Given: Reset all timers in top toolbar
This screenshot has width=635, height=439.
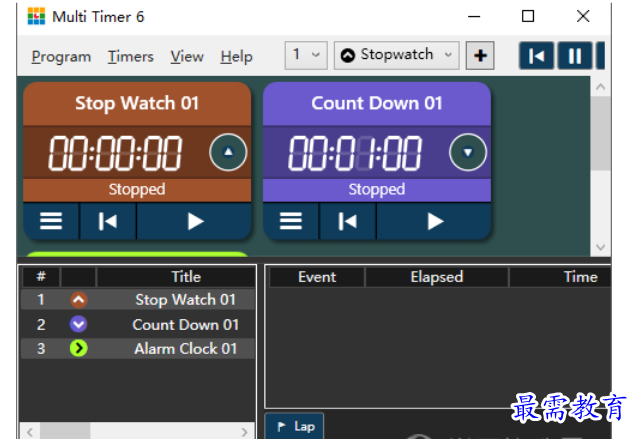Looking at the screenshot, I should tap(537, 55).
